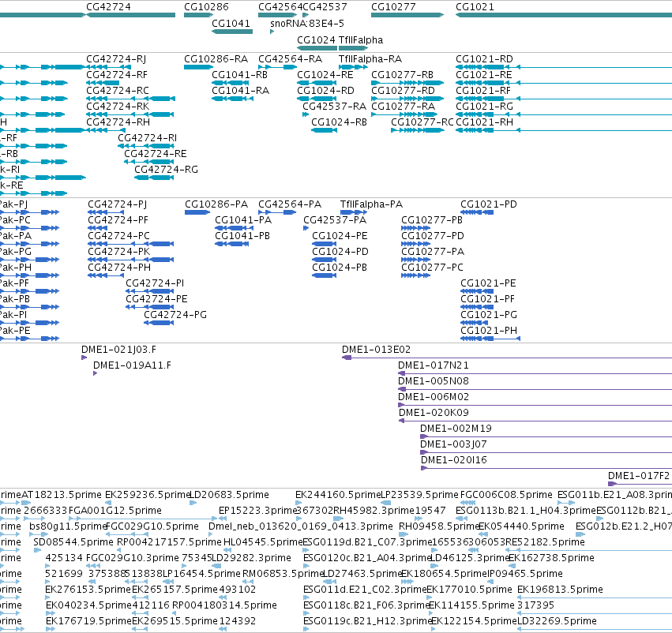The height and width of the screenshot is (633, 672).
Task: Click protein TfIIFalpha-PA
Action: (x=371, y=204)
